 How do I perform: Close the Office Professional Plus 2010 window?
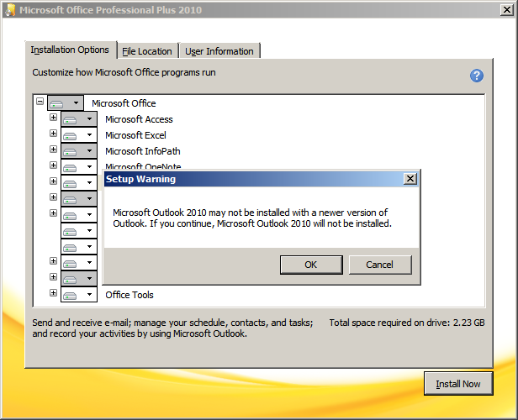(507, 10)
